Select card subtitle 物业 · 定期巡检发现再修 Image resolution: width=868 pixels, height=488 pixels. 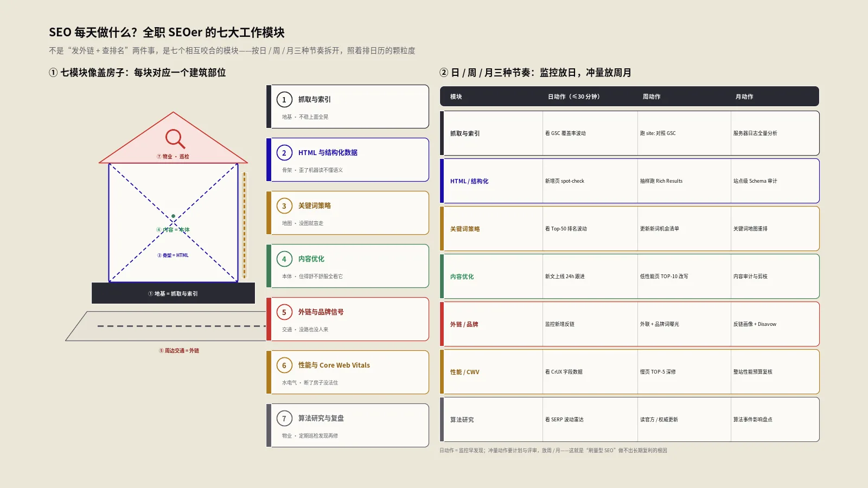tap(310, 436)
